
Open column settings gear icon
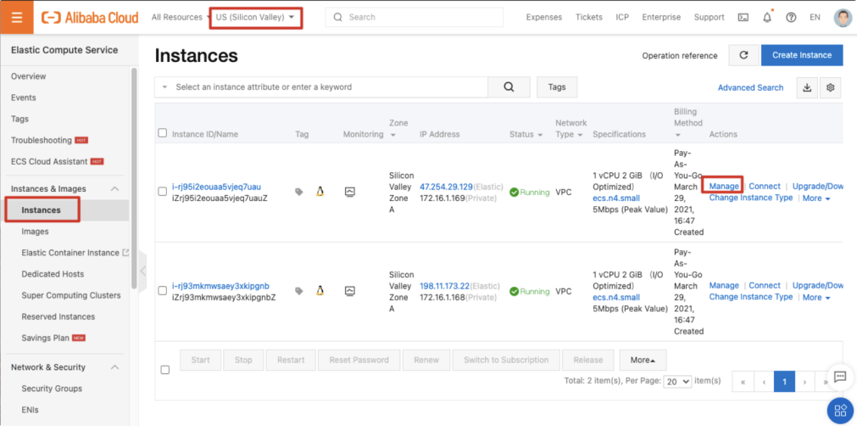(831, 87)
